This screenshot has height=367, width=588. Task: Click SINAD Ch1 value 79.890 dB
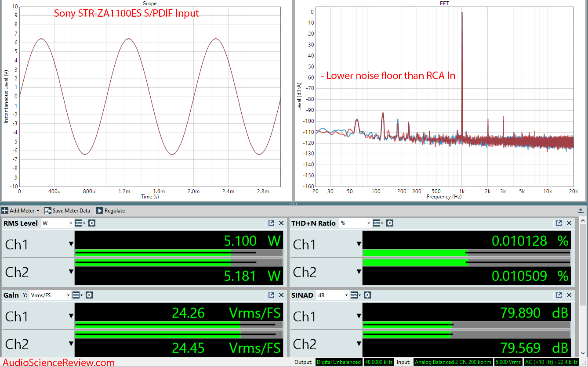[534, 313]
